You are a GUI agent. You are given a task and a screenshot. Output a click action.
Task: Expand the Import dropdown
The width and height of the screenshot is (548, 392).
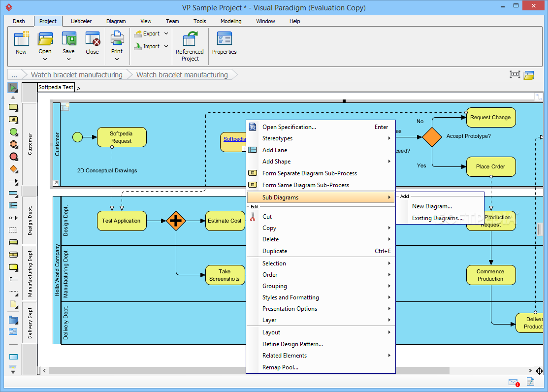tap(166, 46)
